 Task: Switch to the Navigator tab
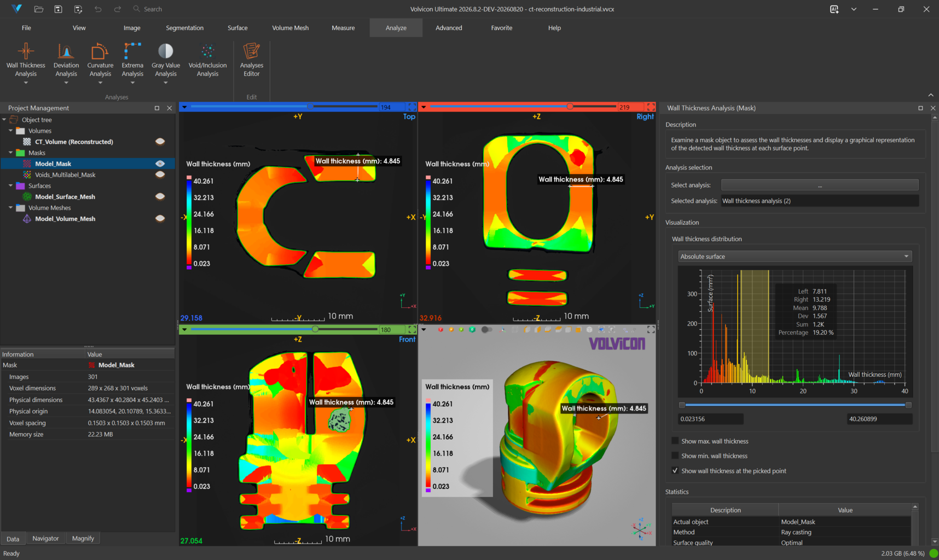45,539
